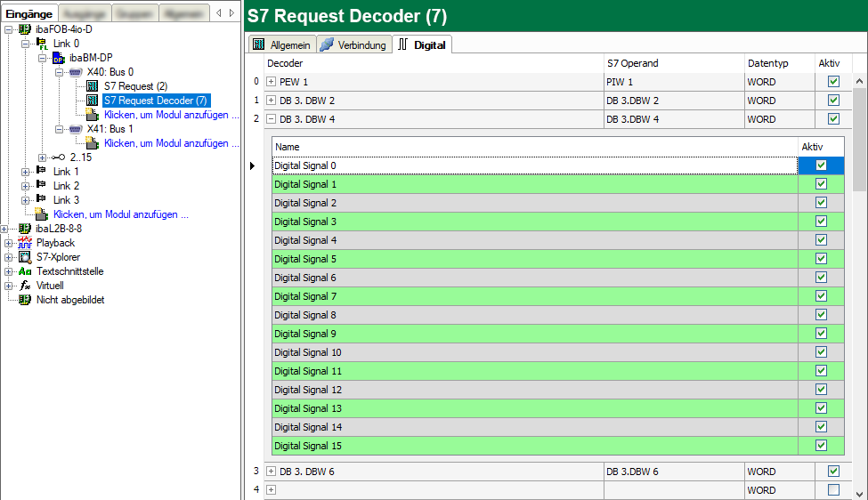Click add module link under Link 3
The width and height of the screenshot is (868, 500).
coord(120,214)
